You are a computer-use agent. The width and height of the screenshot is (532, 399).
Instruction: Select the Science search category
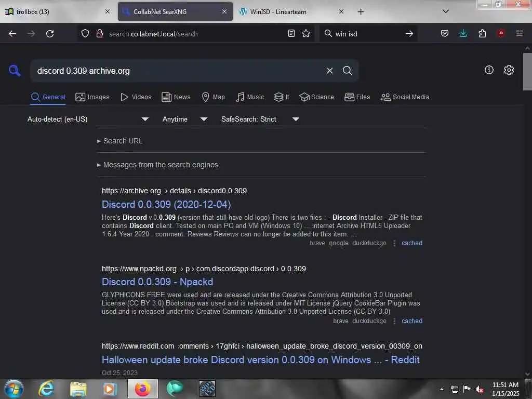(x=316, y=97)
